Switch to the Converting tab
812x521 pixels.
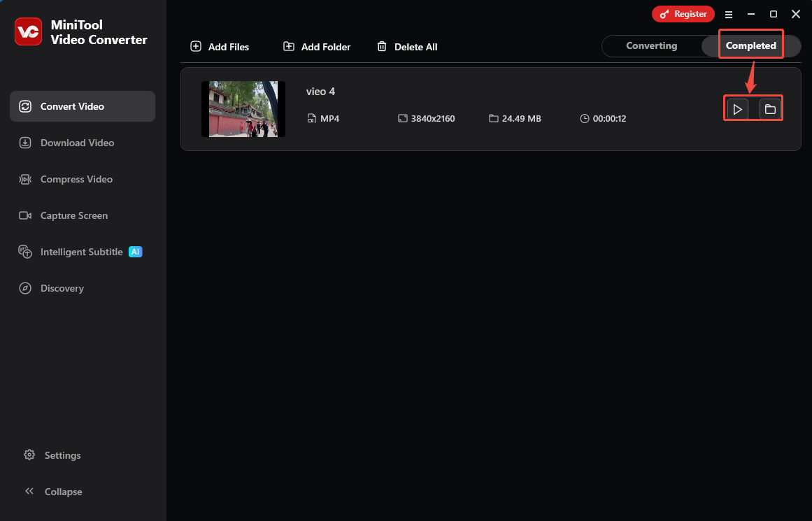pyautogui.click(x=651, y=45)
